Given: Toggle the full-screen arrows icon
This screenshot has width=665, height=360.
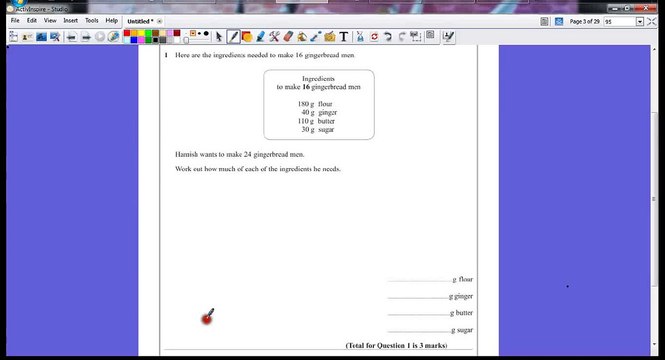Looking at the screenshot, I should [651, 21].
